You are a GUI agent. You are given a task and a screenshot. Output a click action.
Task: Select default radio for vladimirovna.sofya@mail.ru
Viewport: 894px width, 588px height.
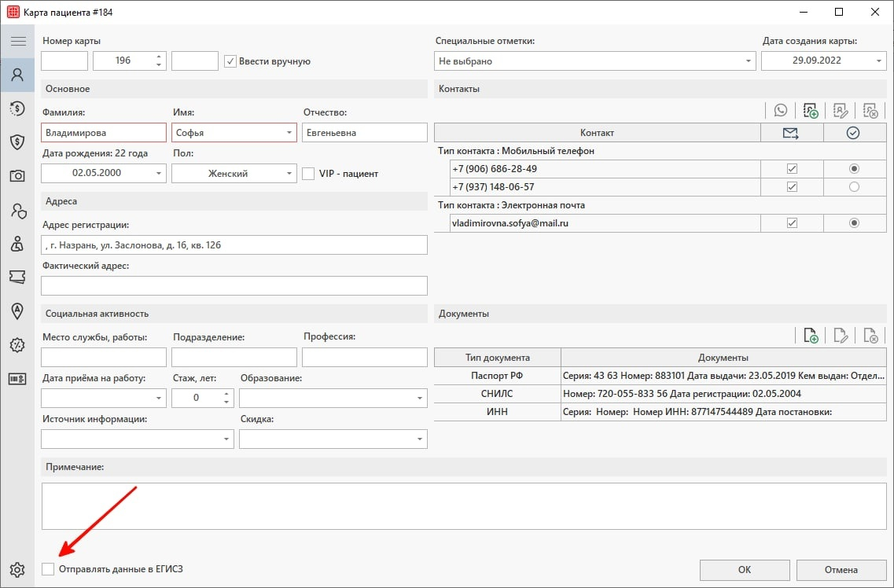pos(854,222)
